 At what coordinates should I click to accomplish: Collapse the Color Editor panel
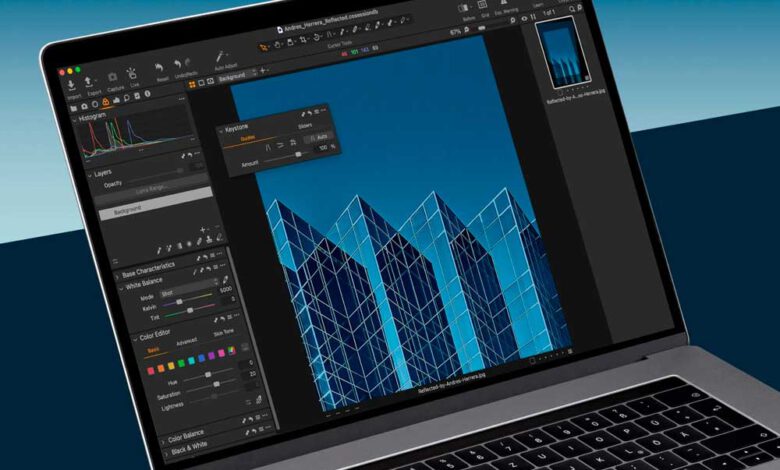[135, 339]
